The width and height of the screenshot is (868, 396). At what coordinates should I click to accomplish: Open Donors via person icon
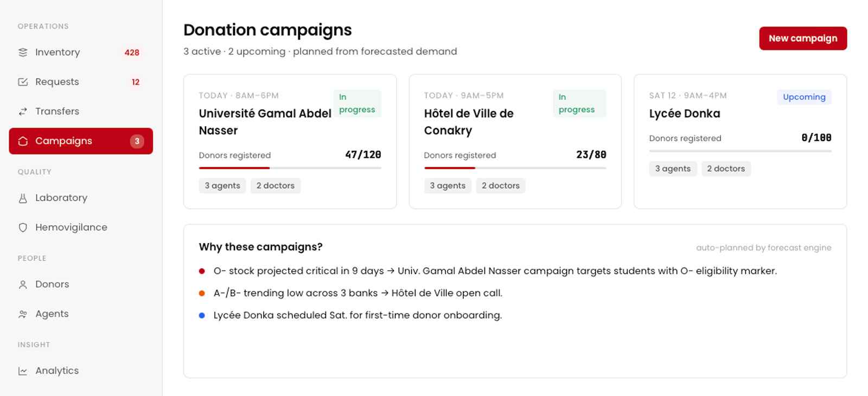pyautogui.click(x=23, y=284)
